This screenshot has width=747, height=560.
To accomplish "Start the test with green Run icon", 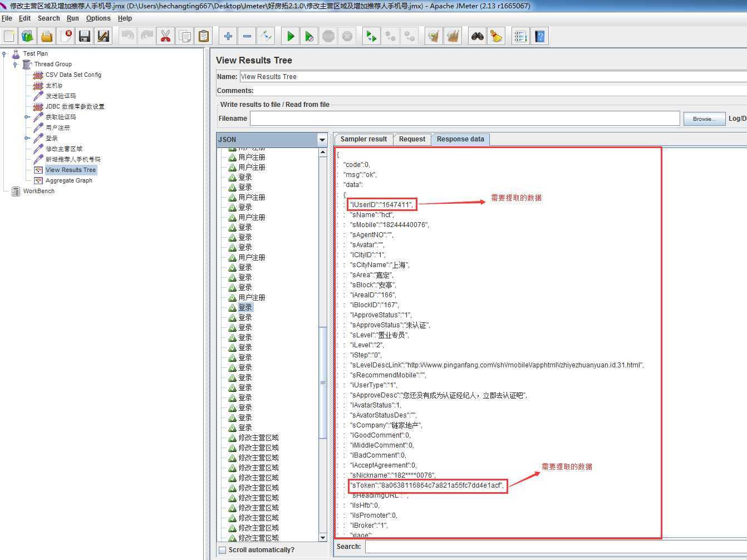I will pos(290,36).
